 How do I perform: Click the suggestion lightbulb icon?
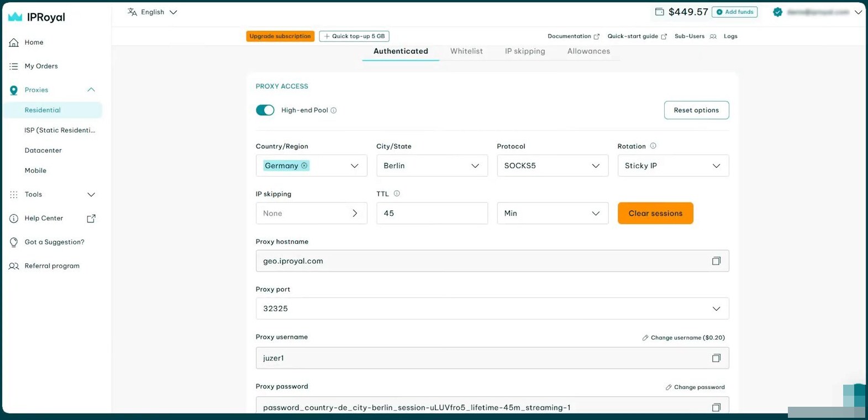14,242
